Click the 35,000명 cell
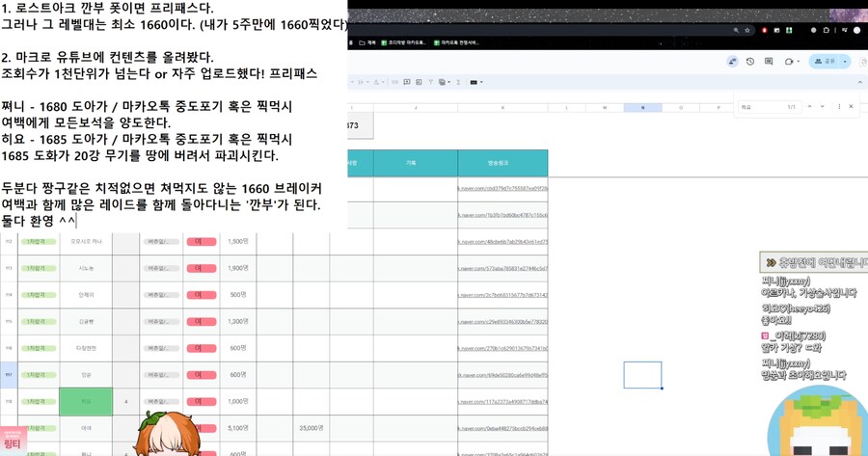The width and height of the screenshot is (868, 456). tap(312, 428)
